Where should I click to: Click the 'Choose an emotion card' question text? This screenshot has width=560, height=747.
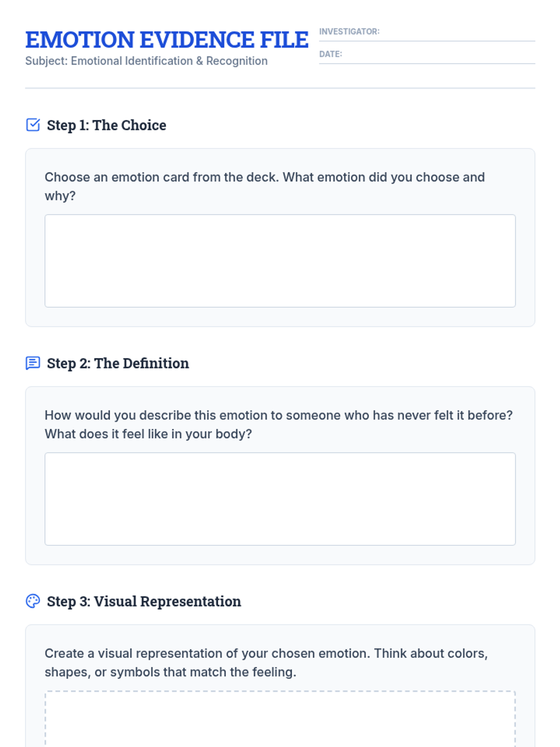pos(265,187)
